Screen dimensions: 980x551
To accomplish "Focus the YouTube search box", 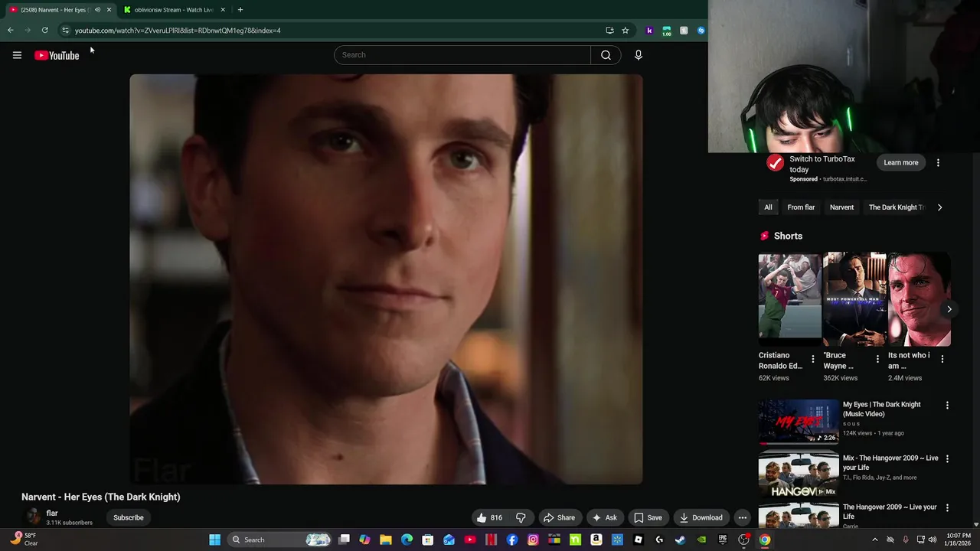I will point(462,55).
